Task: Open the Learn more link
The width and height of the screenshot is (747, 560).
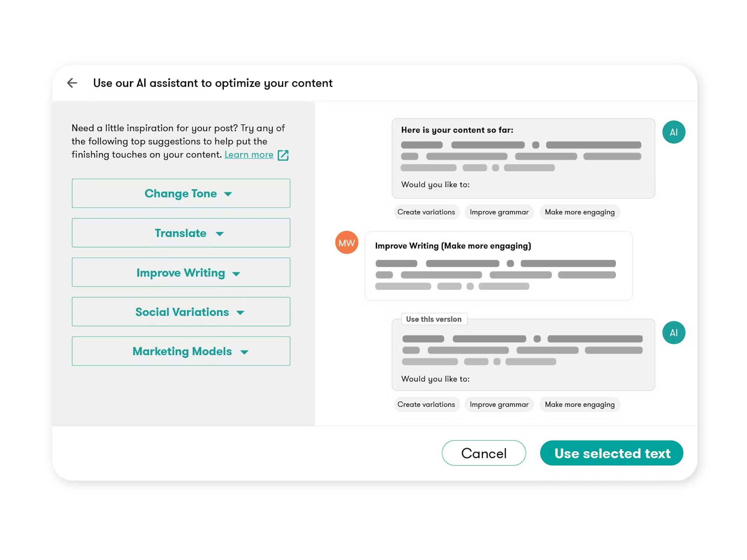Action: point(249,155)
